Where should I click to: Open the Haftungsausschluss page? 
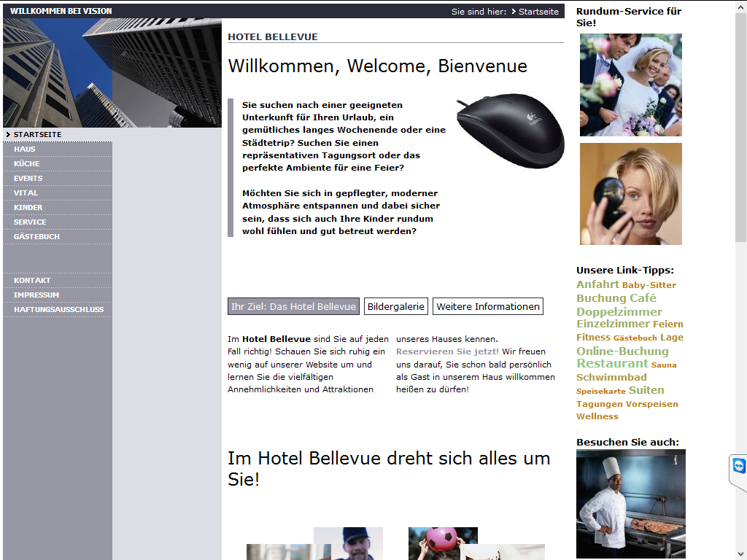click(58, 309)
